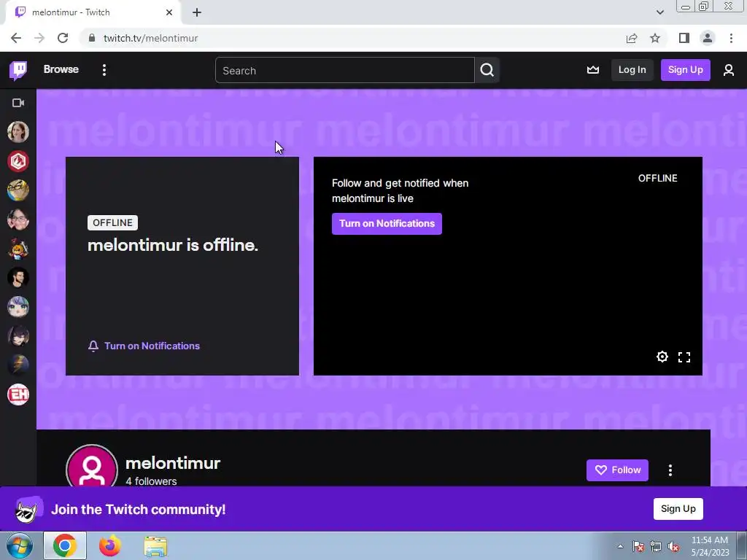Click Sign Up in the community banner

[x=678, y=508]
